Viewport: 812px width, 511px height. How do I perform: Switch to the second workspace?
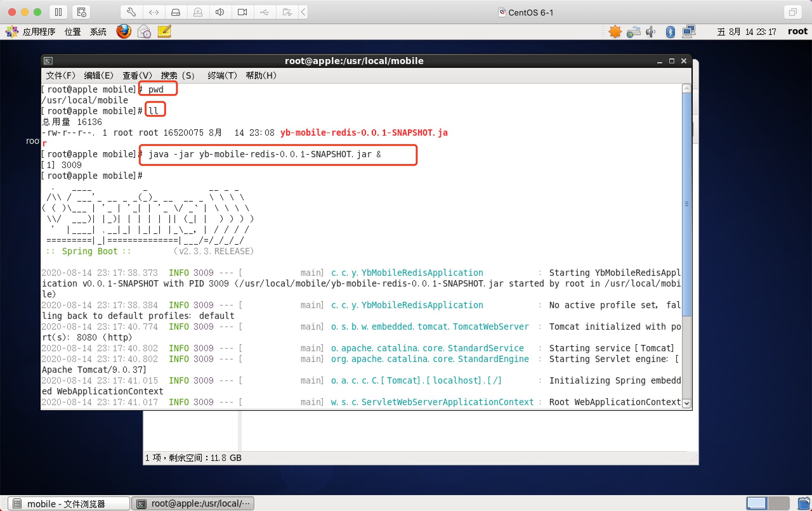779,504
